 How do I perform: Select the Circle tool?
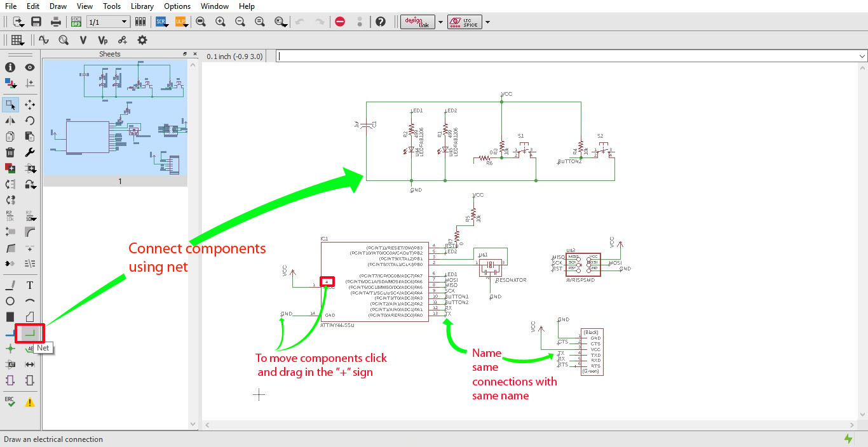coord(10,301)
